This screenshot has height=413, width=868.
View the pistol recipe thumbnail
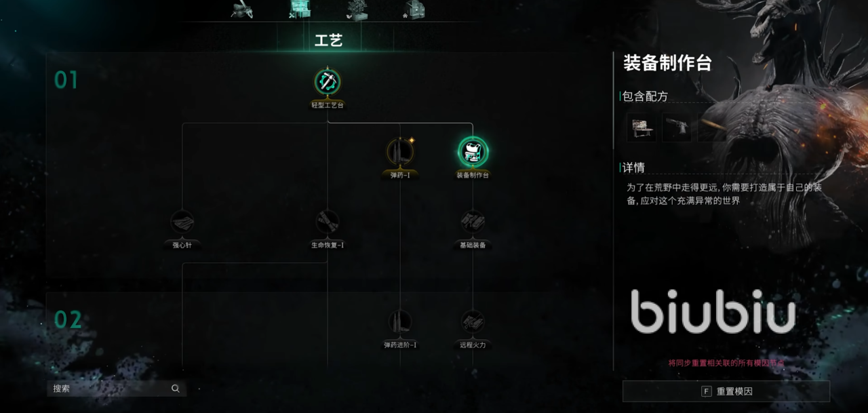click(x=677, y=127)
